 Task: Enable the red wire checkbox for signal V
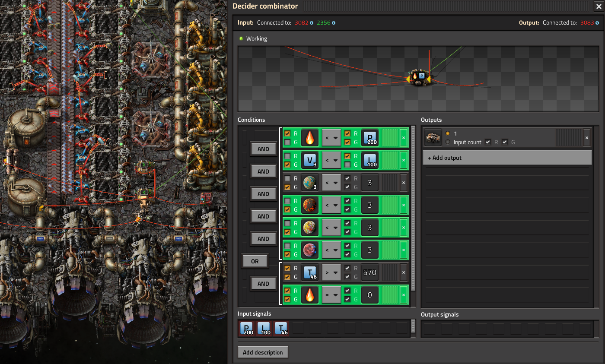tap(287, 156)
